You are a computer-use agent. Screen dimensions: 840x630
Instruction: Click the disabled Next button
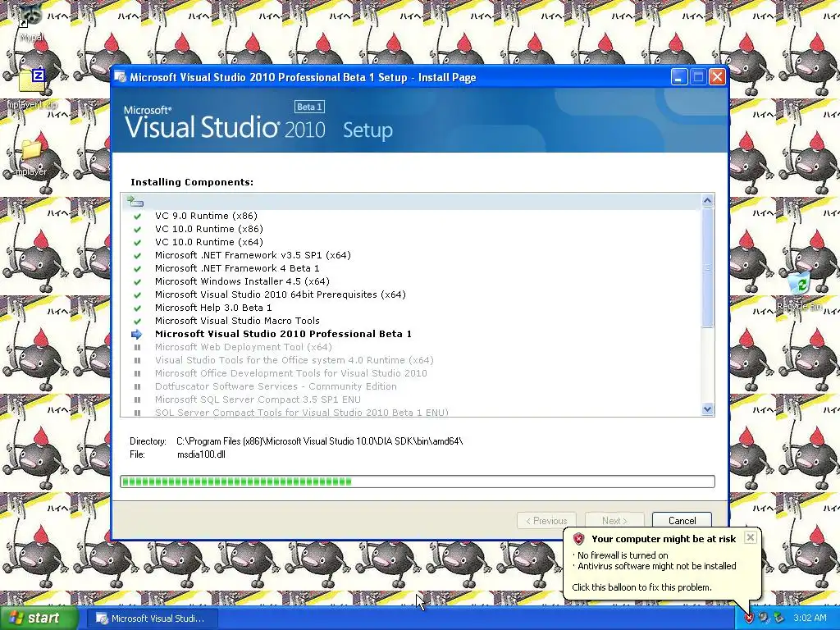click(x=614, y=521)
